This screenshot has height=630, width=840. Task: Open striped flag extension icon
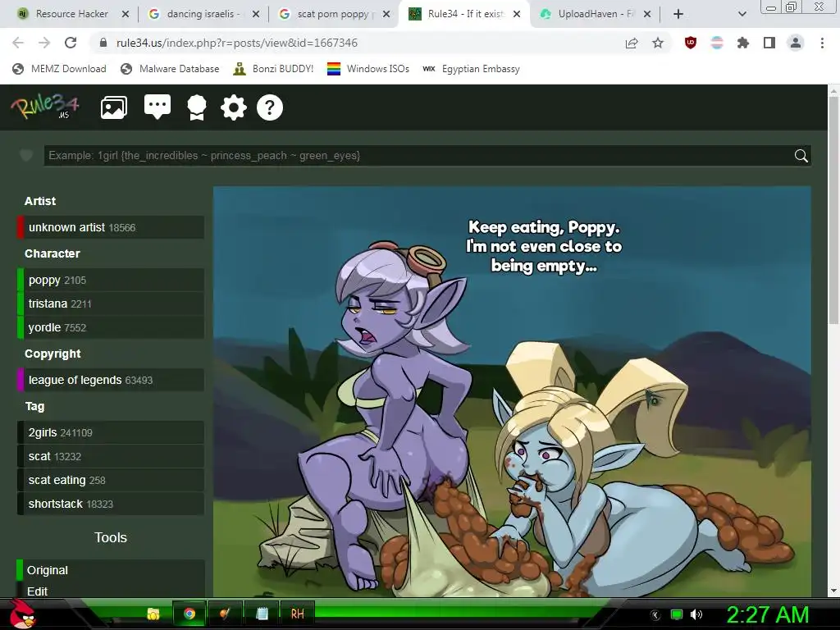coord(717,43)
